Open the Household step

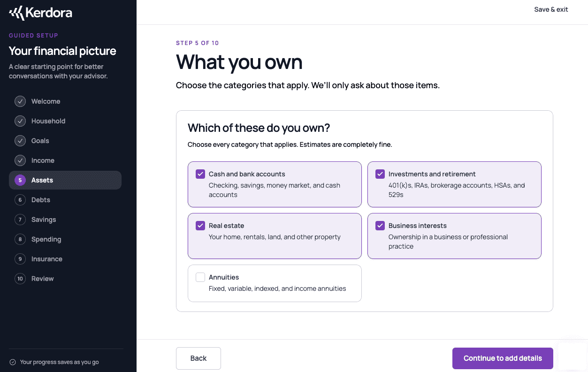point(65,121)
